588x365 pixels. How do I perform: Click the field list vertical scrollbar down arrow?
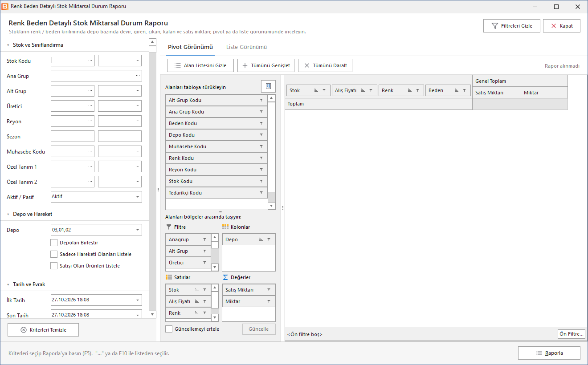(272, 206)
